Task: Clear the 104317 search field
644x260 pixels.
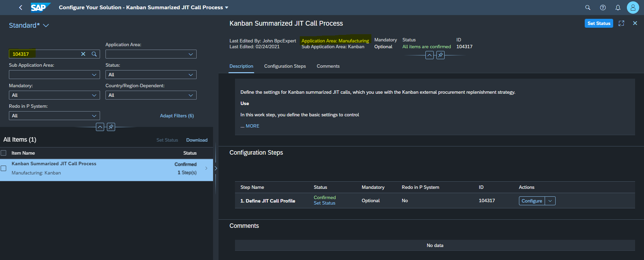Action: [83, 54]
